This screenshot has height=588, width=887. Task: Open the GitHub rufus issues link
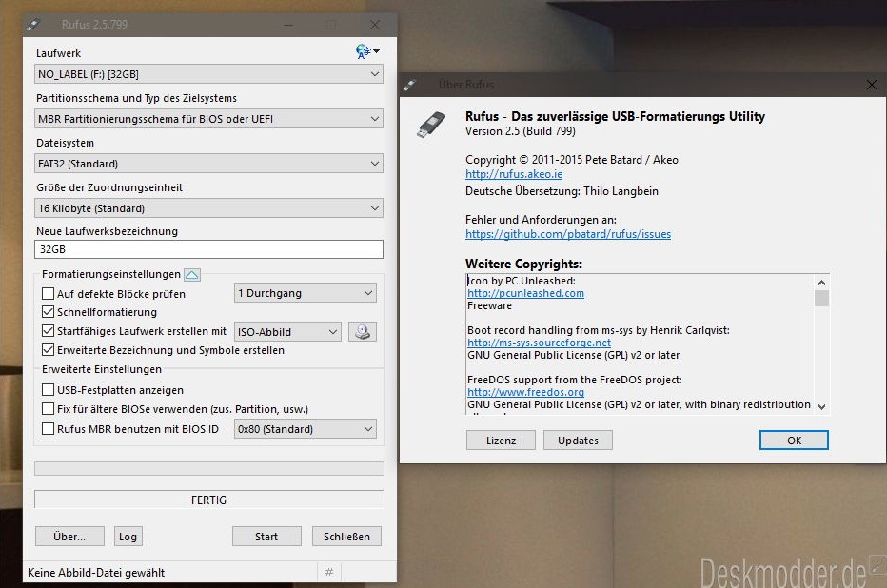(568, 234)
